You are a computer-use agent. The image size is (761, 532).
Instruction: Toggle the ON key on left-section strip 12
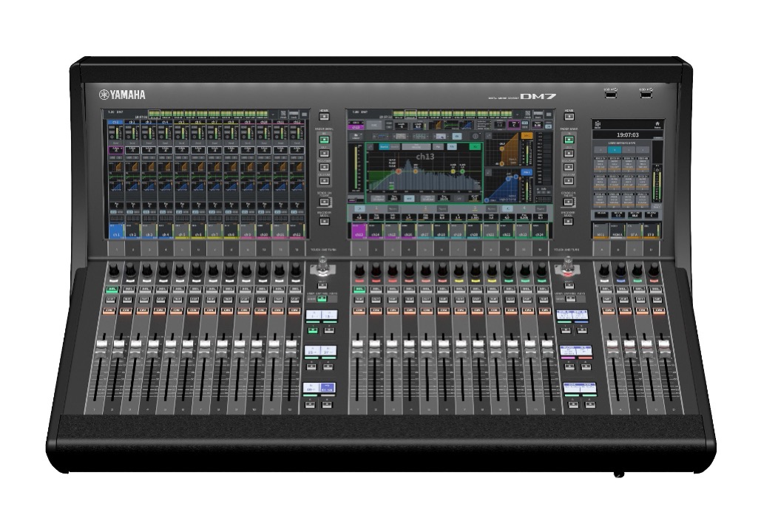pos(294,310)
